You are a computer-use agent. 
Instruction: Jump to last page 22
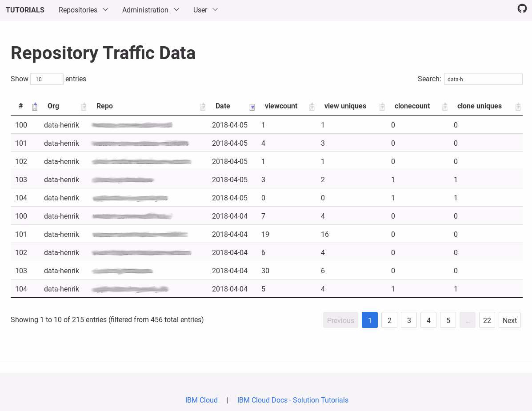tap(487, 320)
